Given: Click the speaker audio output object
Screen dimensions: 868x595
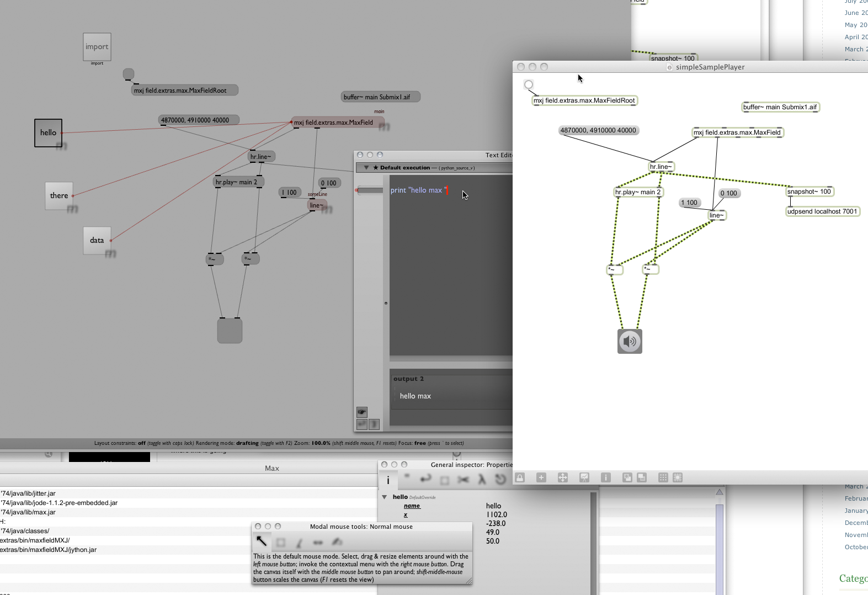Looking at the screenshot, I should click(x=630, y=341).
